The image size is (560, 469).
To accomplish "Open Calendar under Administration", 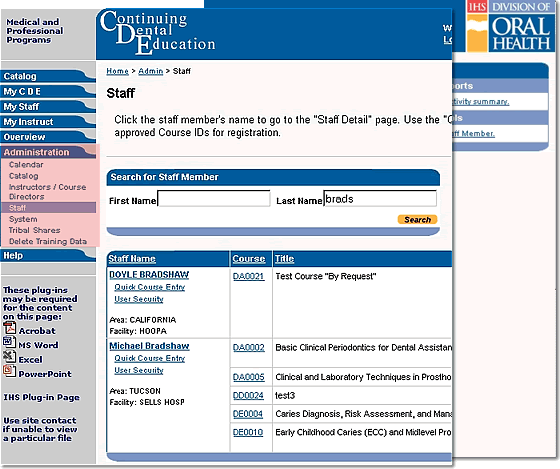I will click(26, 165).
